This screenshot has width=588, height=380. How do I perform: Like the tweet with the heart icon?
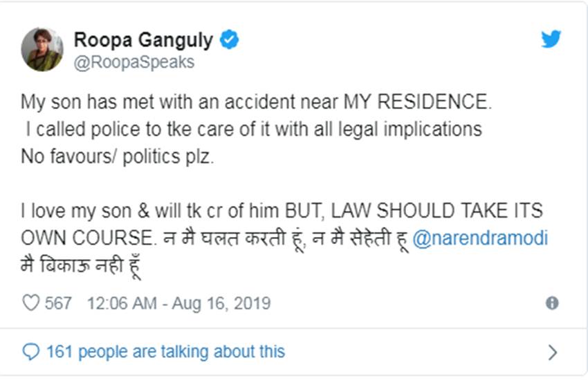pos(31,303)
